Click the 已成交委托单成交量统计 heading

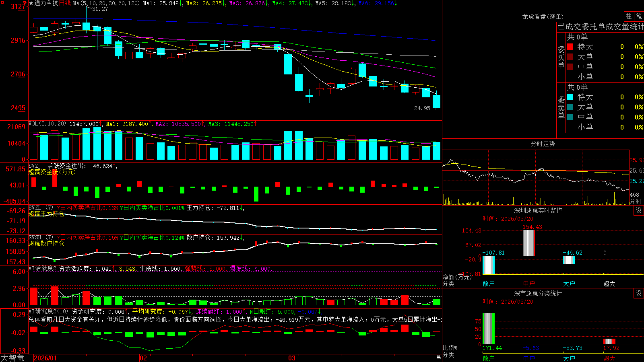[601, 27]
